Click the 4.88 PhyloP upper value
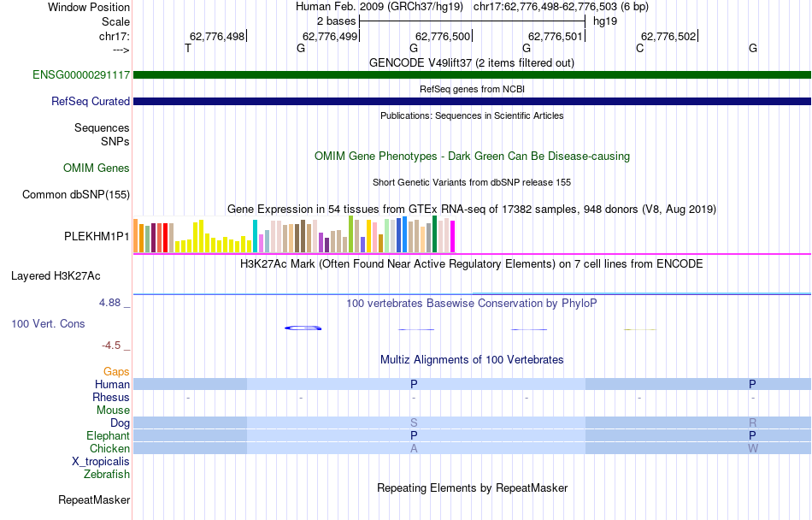This screenshot has height=520, width=812. point(109,303)
